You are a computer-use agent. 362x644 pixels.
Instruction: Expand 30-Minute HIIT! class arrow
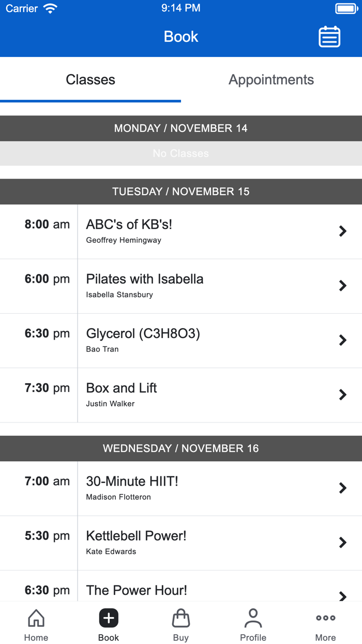point(342,488)
